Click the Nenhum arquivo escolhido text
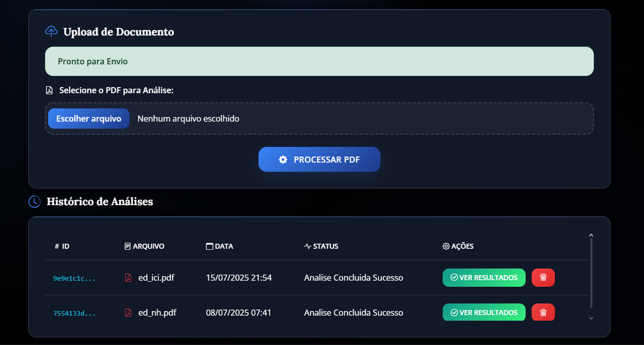 point(188,119)
